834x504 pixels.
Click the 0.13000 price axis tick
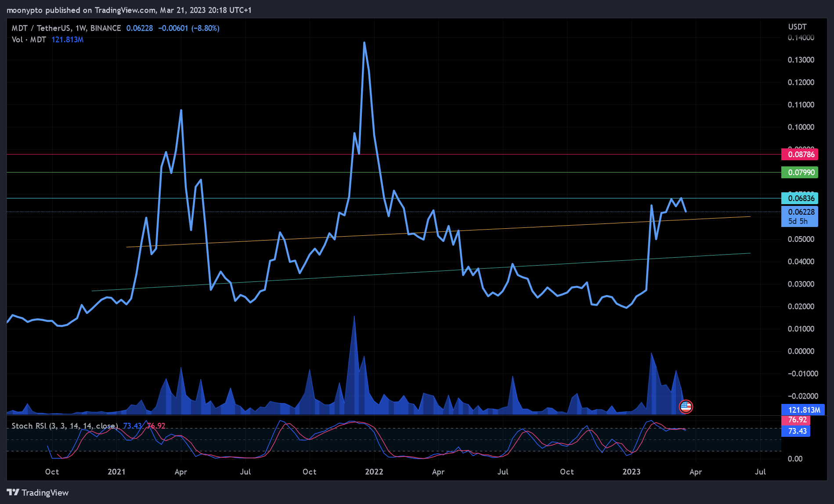click(801, 60)
